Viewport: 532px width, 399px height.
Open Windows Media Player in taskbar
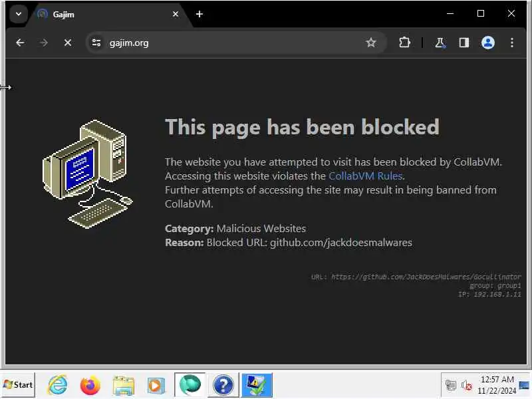(x=156, y=386)
